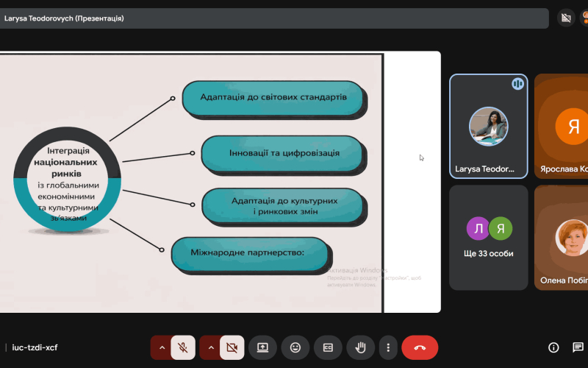Open meeting details info icon

553,347
